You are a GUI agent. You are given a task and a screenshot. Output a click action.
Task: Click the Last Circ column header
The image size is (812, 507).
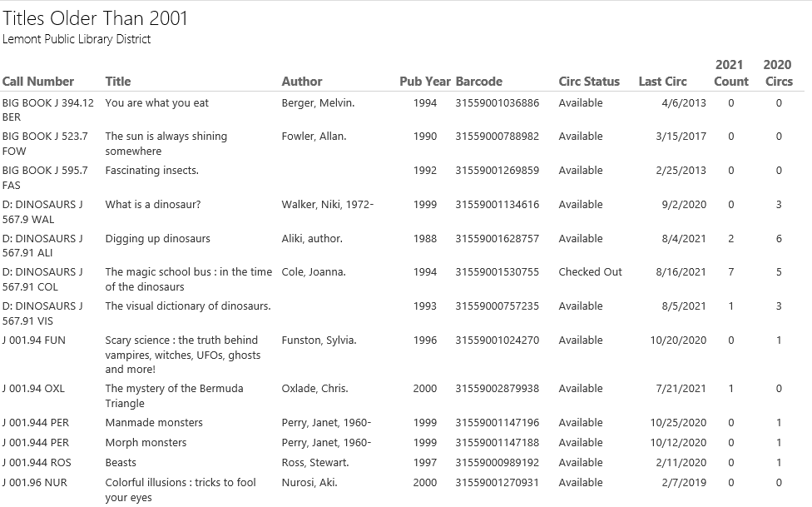tap(662, 82)
